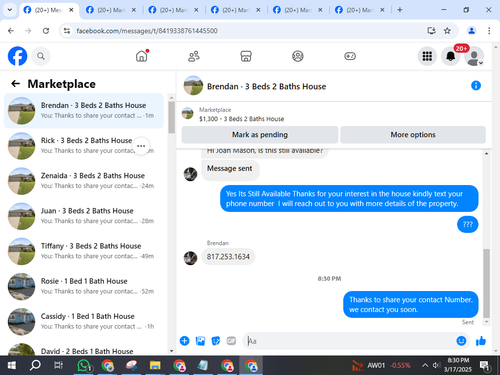Open notifications bell with 20+ badge

coord(451,56)
